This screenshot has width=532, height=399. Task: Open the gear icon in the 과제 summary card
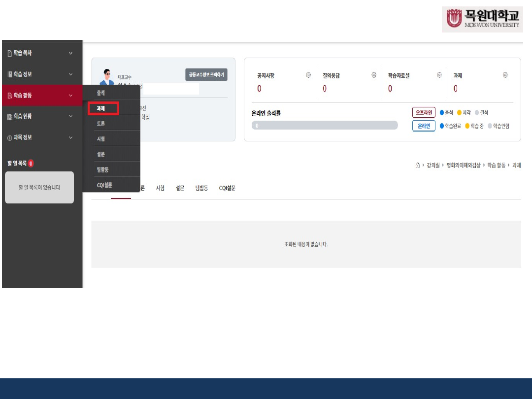(x=505, y=75)
